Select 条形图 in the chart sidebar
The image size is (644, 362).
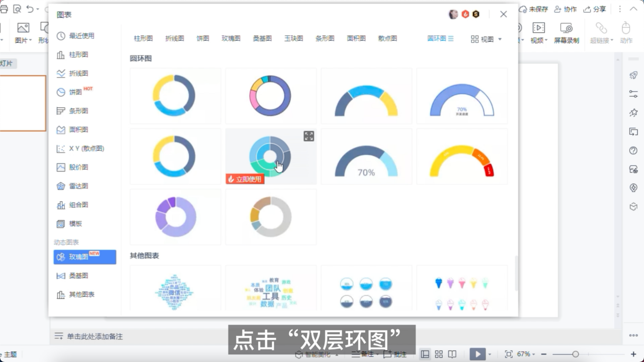(x=72, y=111)
